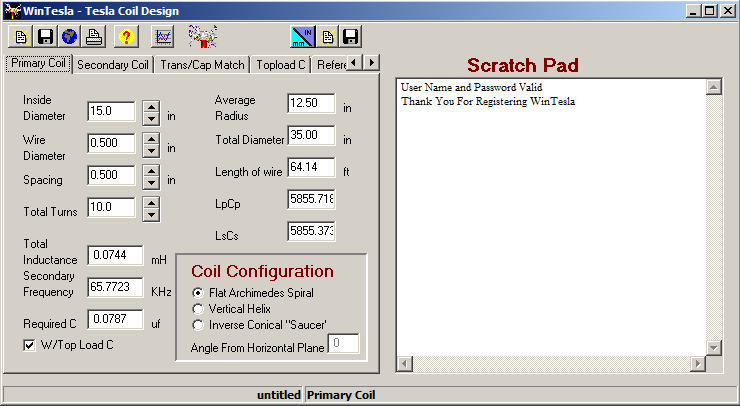
Task: Increase Total Turns with up arrow
Action: click(151, 203)
